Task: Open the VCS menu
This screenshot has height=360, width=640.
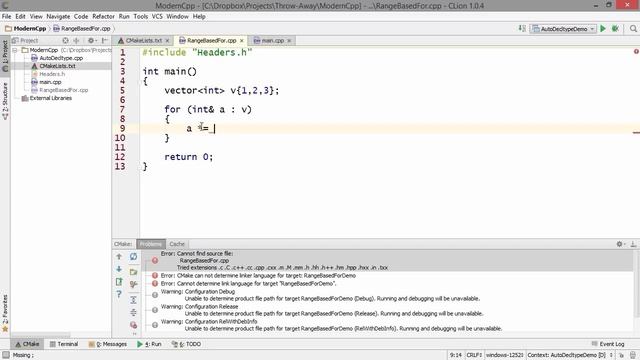Action: click(157, 16)
